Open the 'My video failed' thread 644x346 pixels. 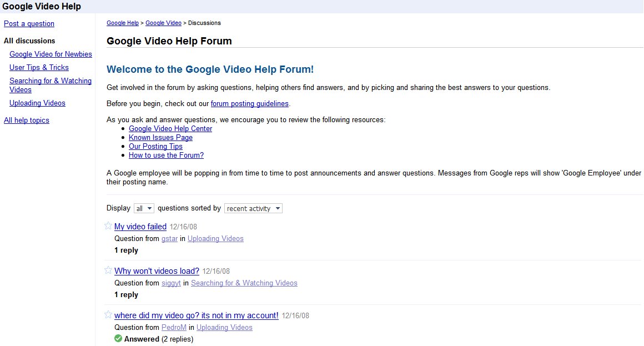[140, 227]
